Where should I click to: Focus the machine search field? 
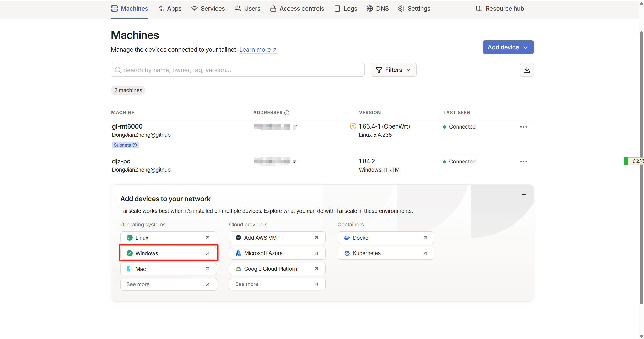click(238, 70)
